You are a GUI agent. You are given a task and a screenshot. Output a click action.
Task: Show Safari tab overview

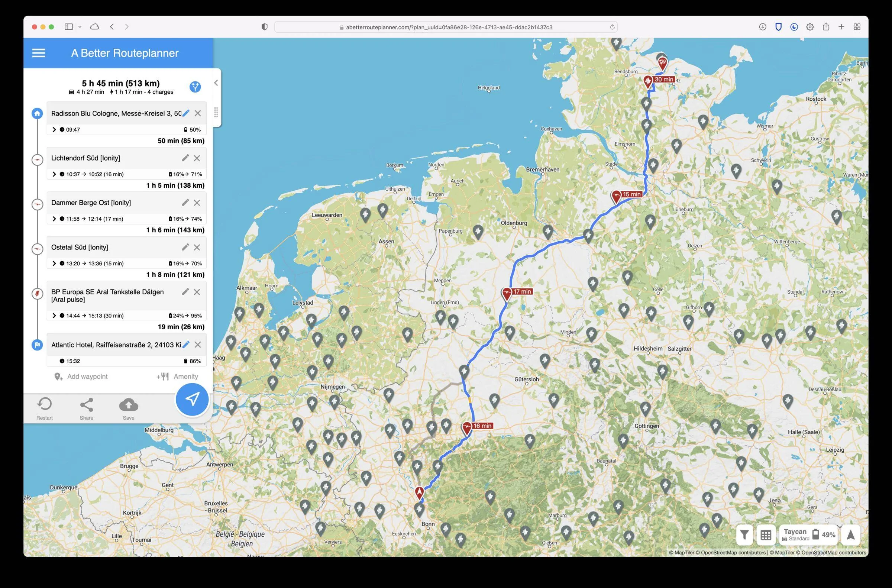[857, 27]
